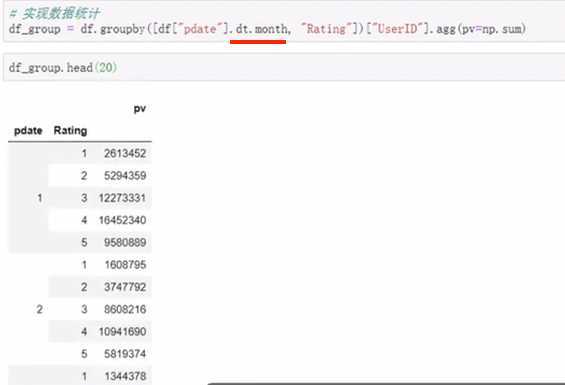Click the value 8608216
The image size is (565, 385).
tap(125, 309)
